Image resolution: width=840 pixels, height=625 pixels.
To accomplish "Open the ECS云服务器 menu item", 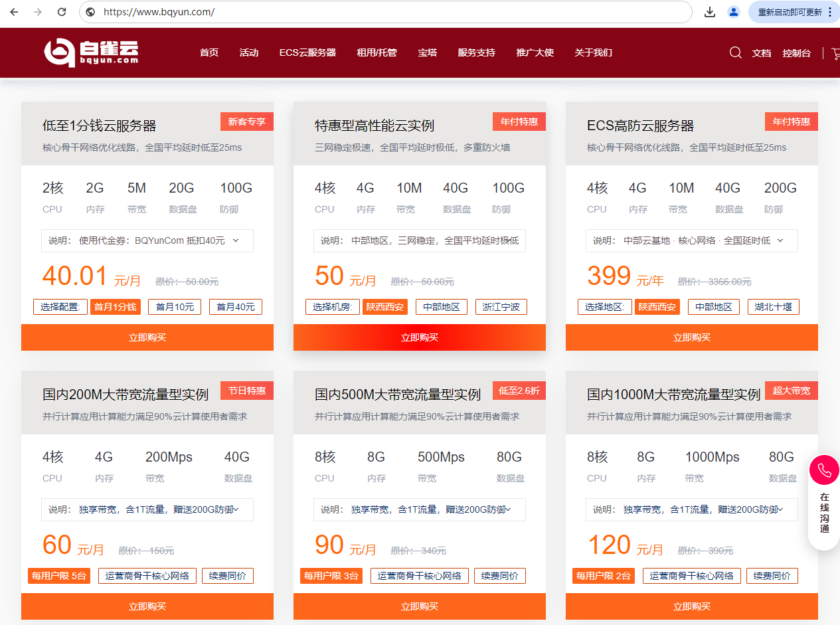I will tap(307, 52).
